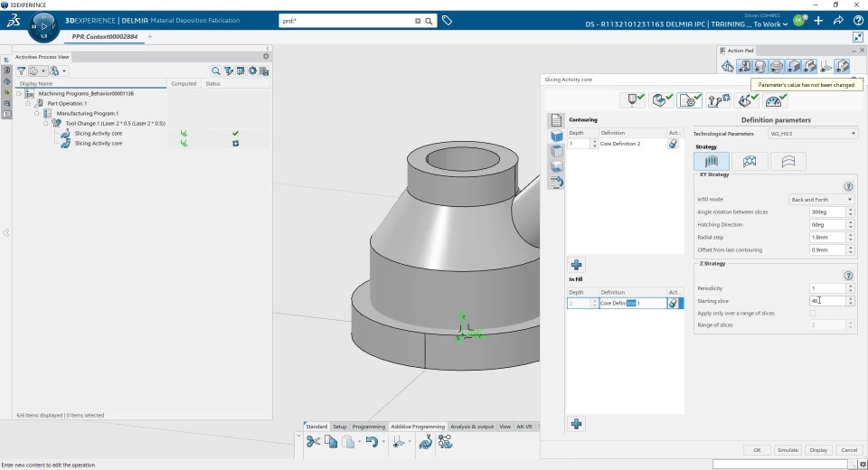Click the scissors Cut icon in bottom toolbar
Viewport: 868px width, 470px height.
[x=313, y=442]
